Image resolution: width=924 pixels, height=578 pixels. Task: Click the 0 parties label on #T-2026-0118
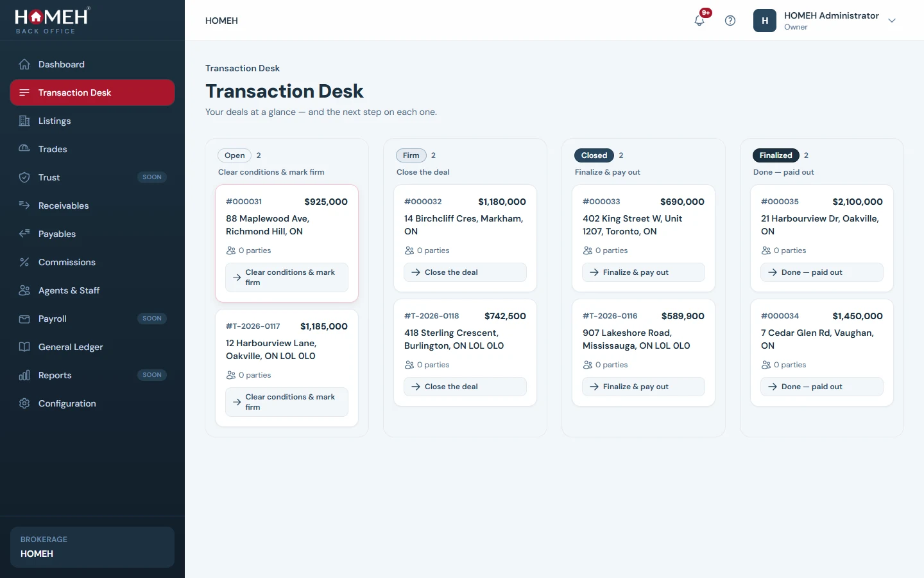(433, 365)
